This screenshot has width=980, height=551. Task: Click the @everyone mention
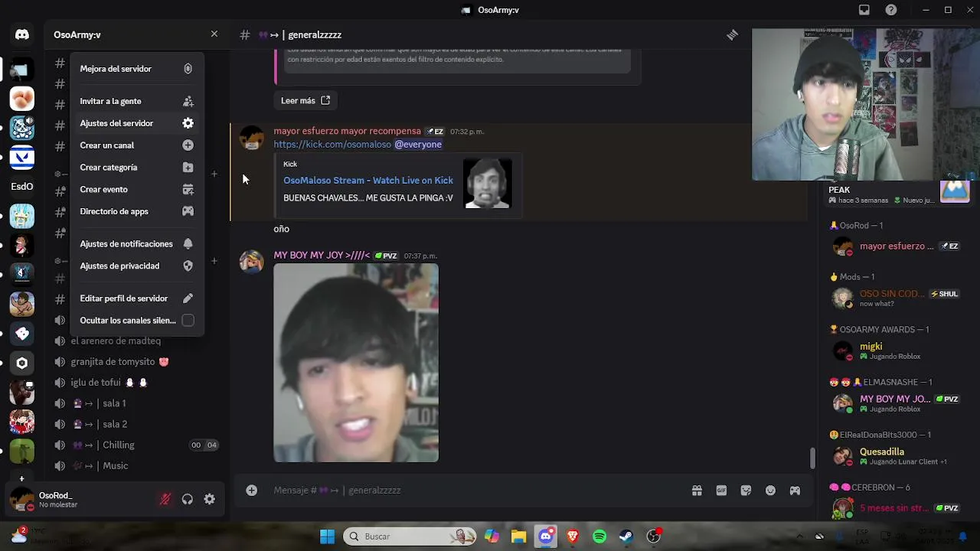point(418,144)
